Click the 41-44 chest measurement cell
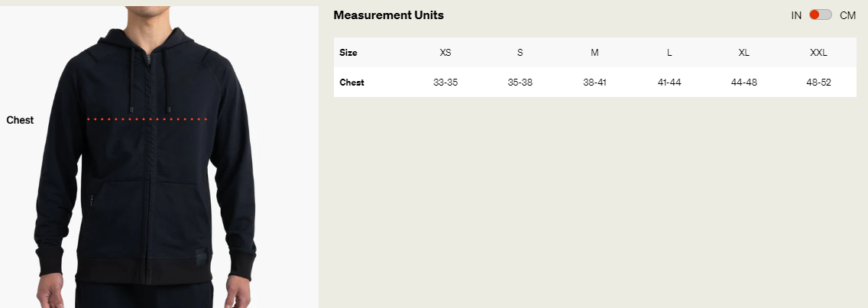 point(669,83)
